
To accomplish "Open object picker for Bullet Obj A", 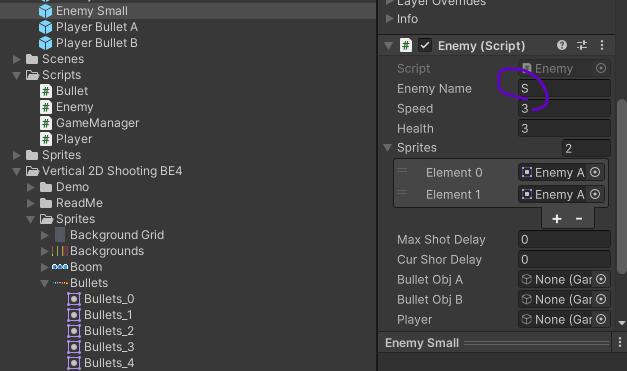I will (601, 279).
